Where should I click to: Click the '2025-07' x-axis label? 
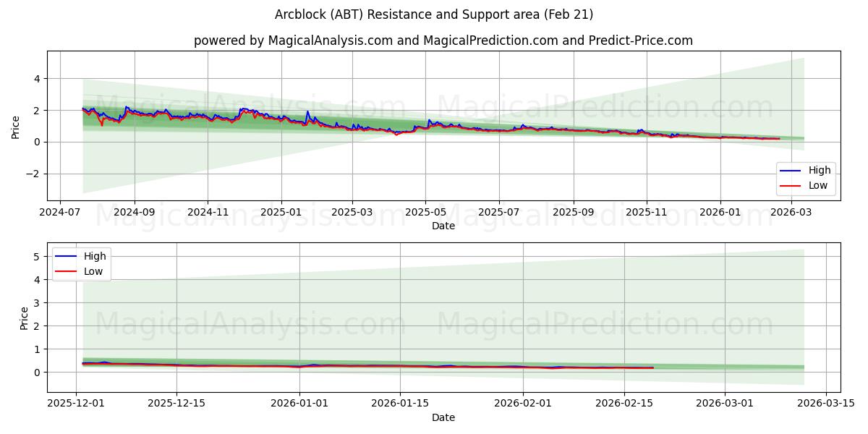coord(499,213)
